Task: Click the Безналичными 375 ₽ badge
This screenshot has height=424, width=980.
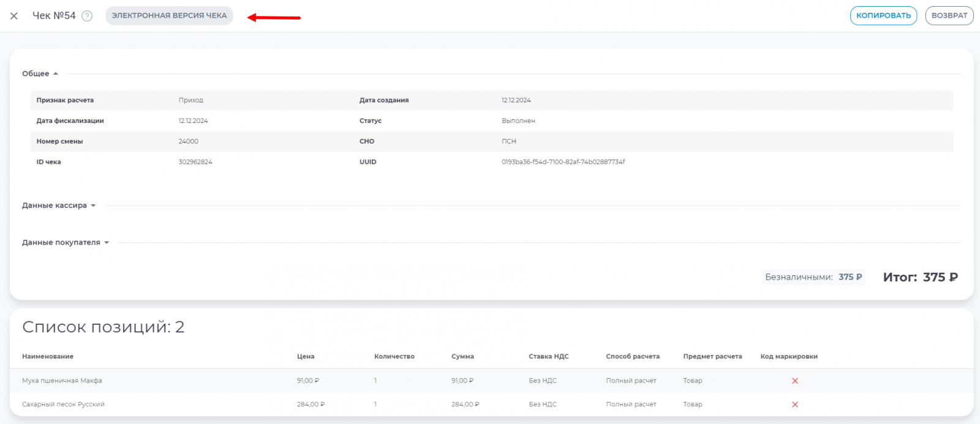Action: point(813,277)
